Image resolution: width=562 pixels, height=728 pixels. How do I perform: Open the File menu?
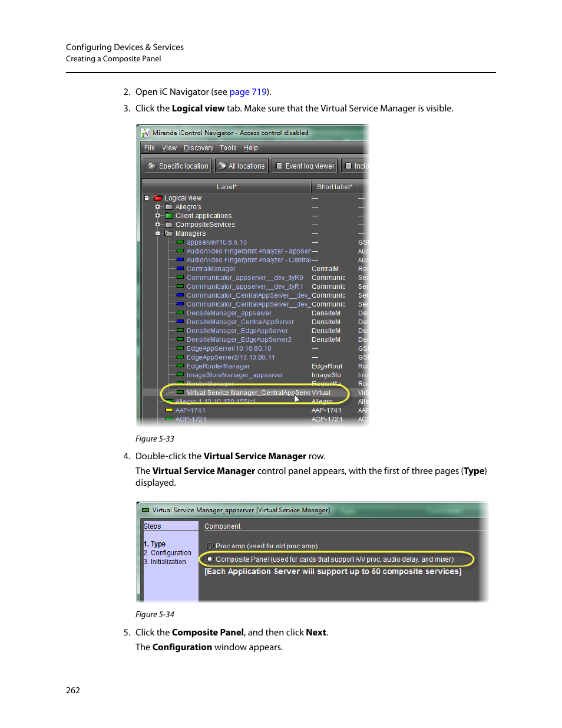click(x=150, y=148)
